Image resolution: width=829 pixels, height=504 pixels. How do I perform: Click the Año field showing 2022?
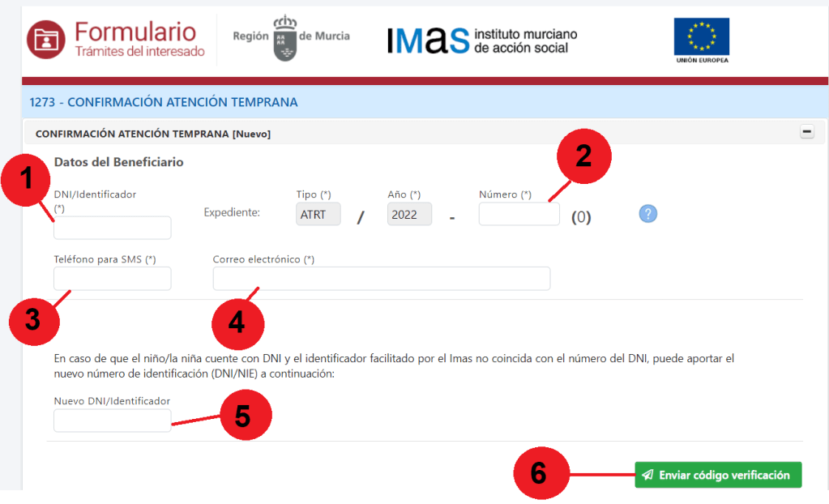click(409, 214)
